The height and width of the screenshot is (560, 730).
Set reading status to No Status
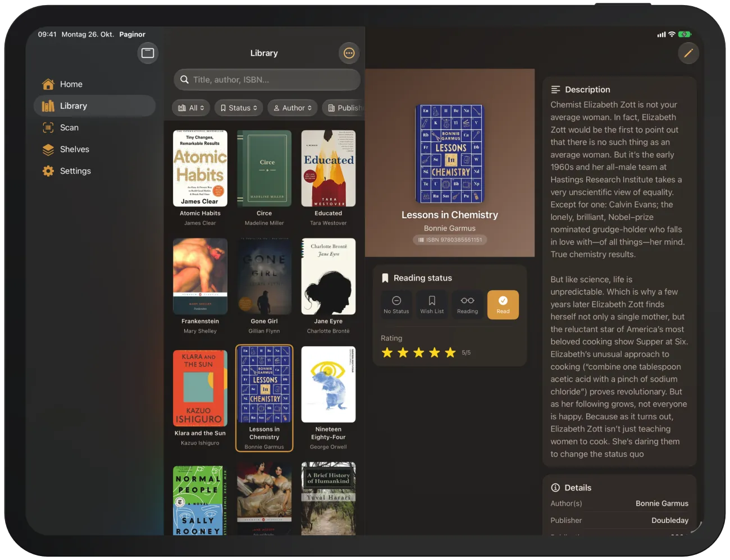pos(396,305)
